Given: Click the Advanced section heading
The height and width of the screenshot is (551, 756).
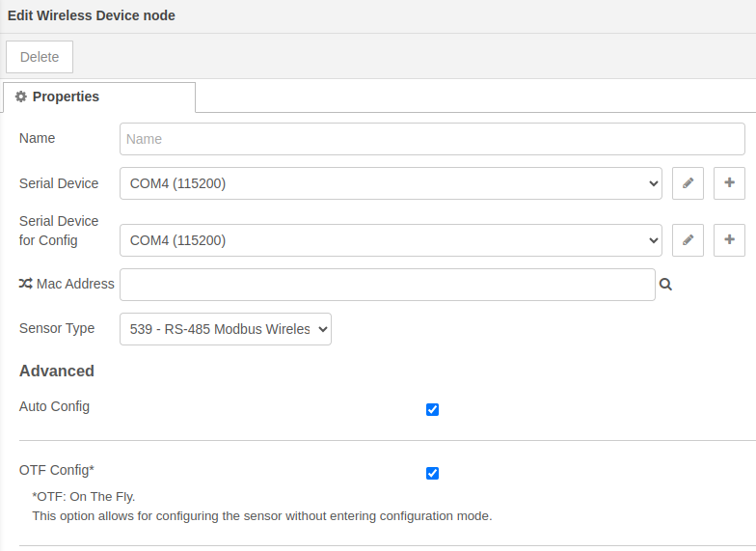Looking at the screenshot, I should (57, 371).
